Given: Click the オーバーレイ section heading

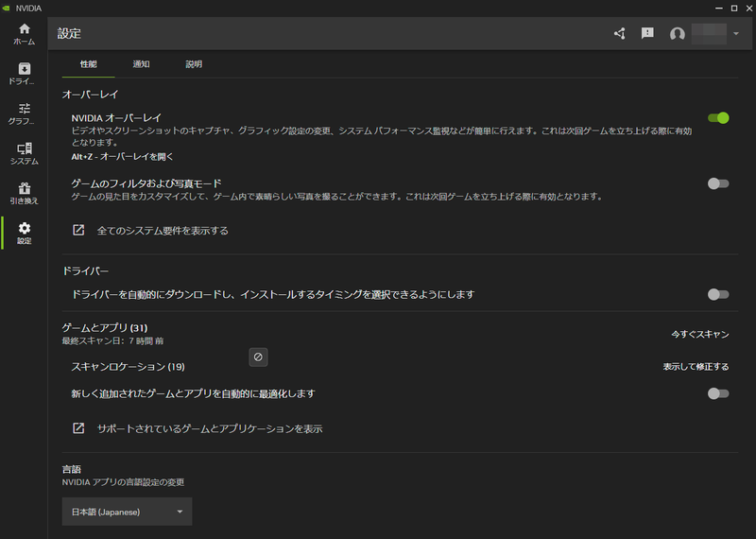Looking at the screenshot, I should pos(90,95).
